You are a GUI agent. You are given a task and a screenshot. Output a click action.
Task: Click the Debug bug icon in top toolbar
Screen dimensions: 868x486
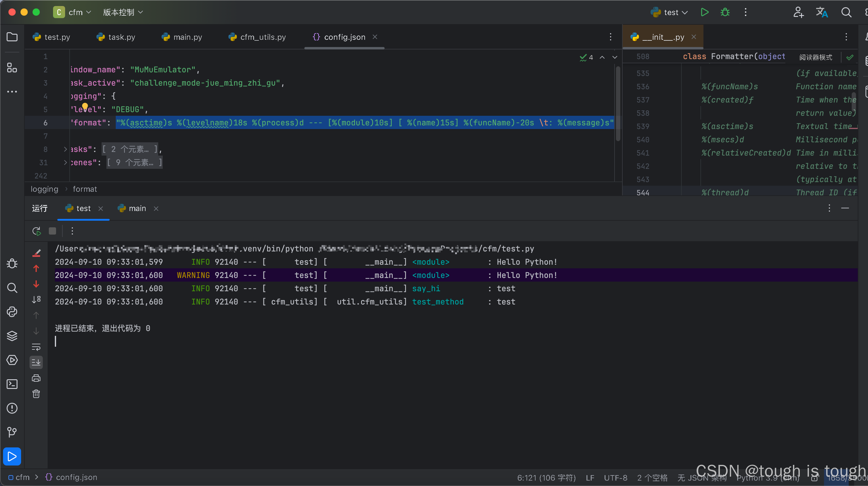pyautogui.click(x=725, y=12)
